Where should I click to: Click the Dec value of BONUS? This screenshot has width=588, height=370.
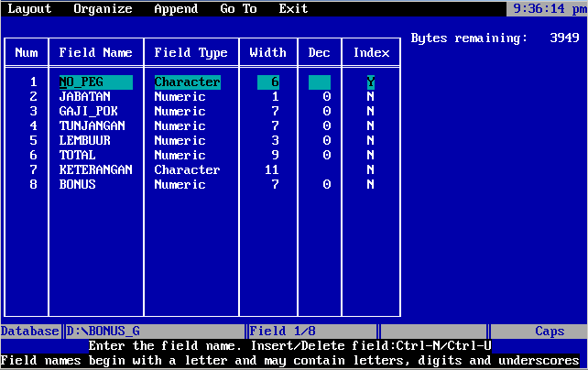click(327, 184)
